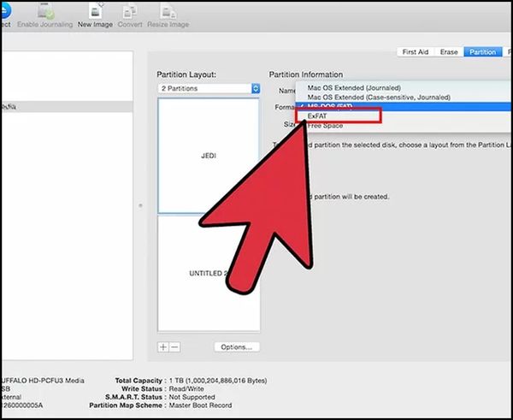
Task: Remove partition with the minus button
Action: [174, 347]
